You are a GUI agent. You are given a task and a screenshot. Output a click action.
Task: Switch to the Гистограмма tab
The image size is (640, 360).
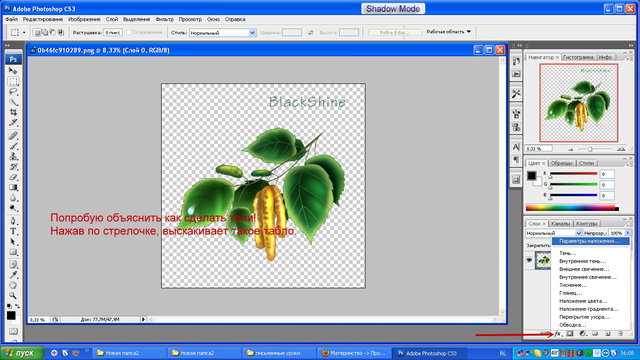[x=578, y=57]
